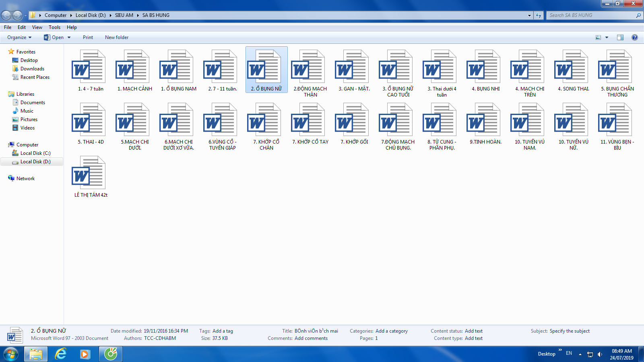Open the Windows Start menu
Viewport: 644px width, 362px height.
pyautogui.click(x=11, y=354)
